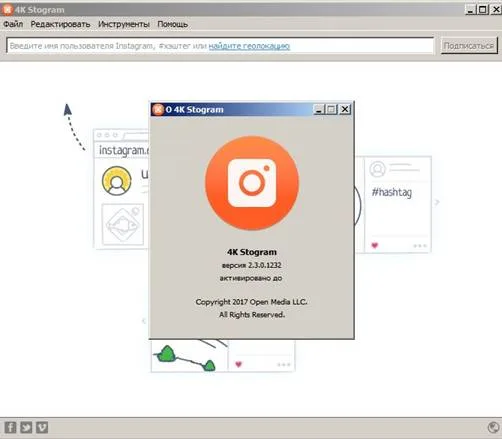Advance carousel with right chevron arrow
This screenshot has height=439, width=502.
[x=437, y=202]
